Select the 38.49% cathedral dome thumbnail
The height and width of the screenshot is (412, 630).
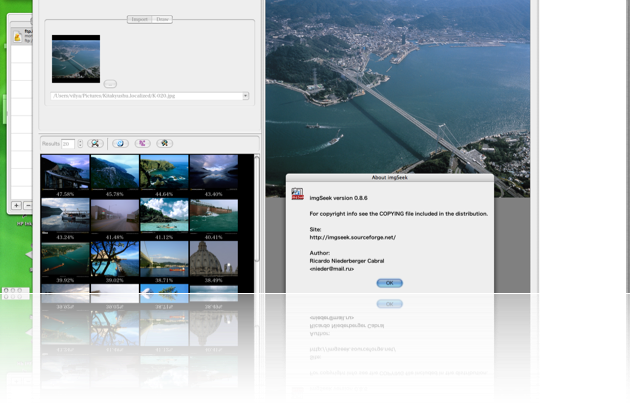coord(214,258)
